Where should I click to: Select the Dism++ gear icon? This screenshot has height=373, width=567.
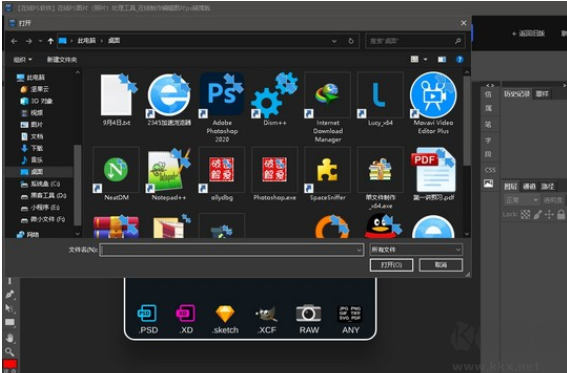tap(274, 95)
